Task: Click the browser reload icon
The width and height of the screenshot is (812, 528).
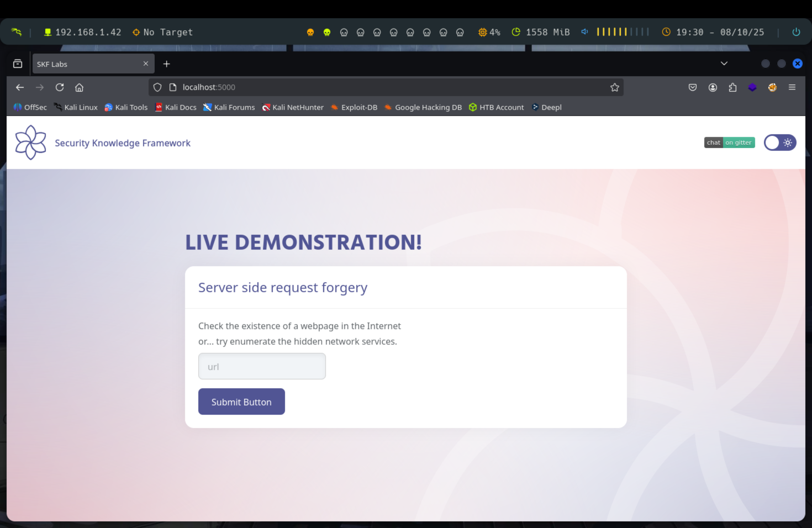Action: coord(60,88)
